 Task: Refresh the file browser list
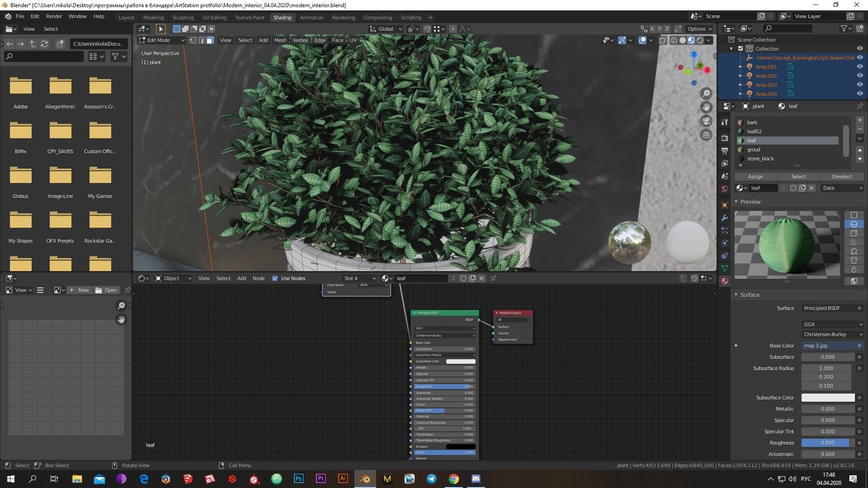coord(44,44)
